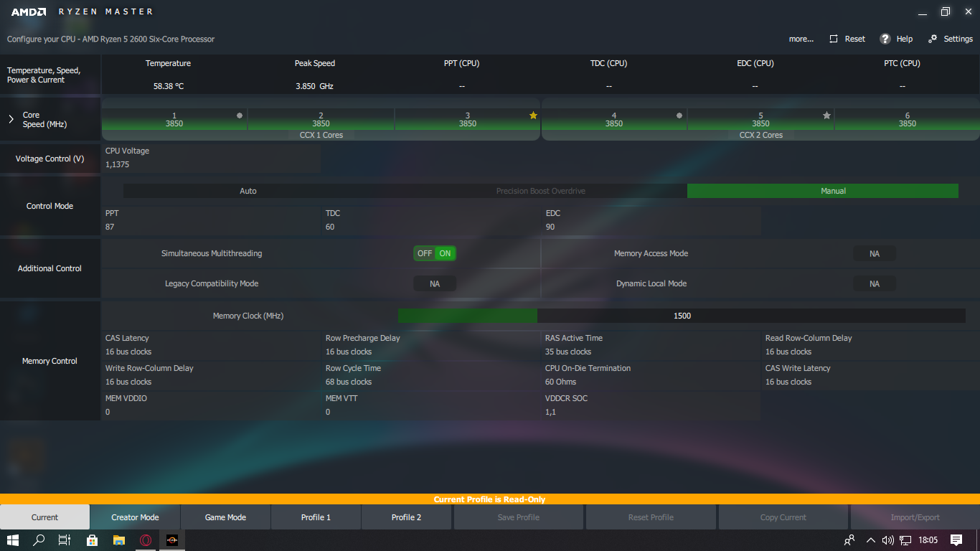Click the AMD Ryzen Master logo
The image size is (980, 551).
pyautogui.click(x=82, y=11)
